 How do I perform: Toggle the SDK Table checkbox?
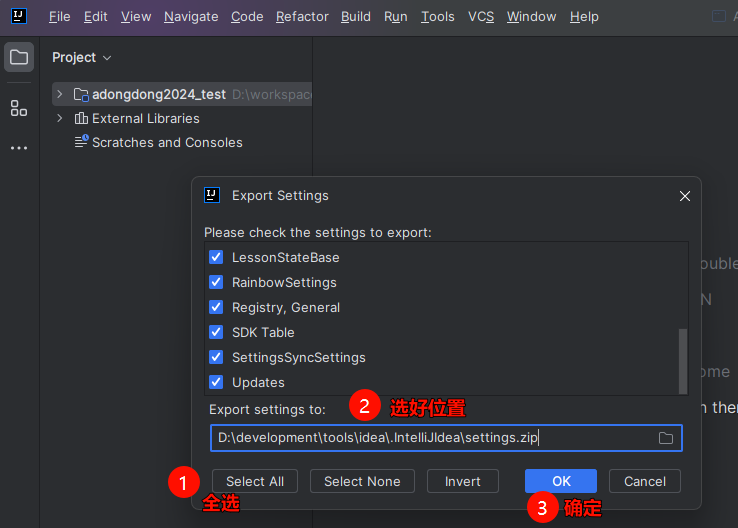click(x=216, y=332)
